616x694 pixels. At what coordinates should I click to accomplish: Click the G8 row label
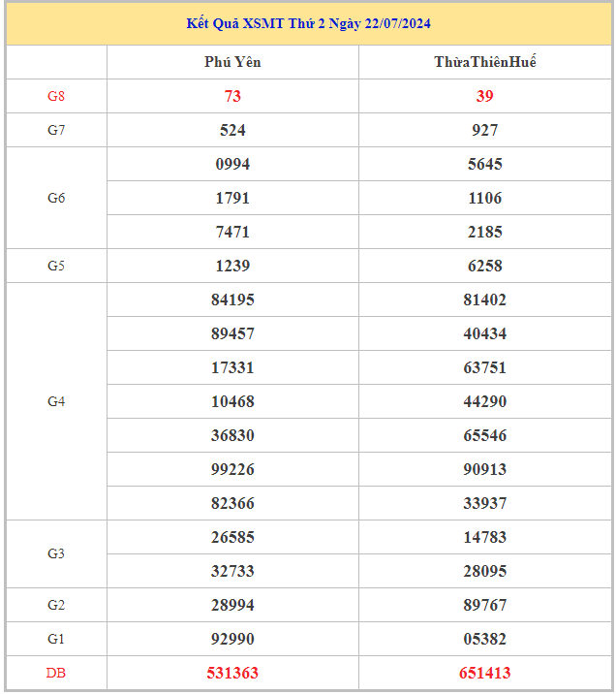[56, 96]
